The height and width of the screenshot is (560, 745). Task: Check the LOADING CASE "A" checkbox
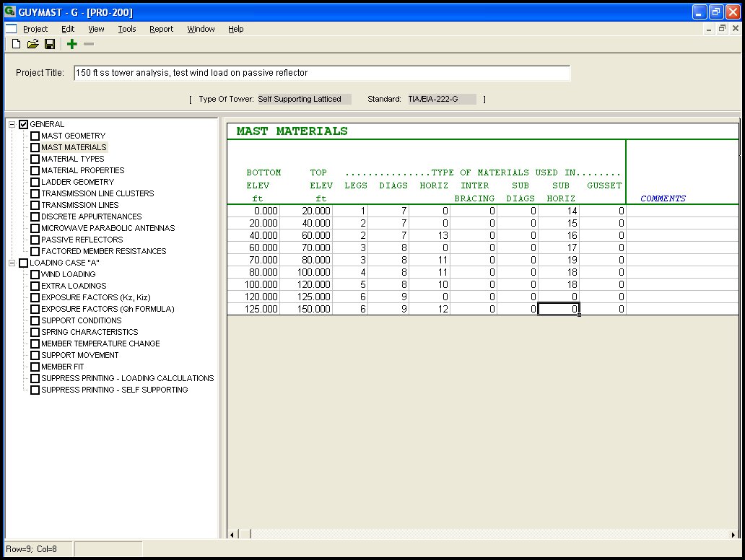pyautogui.click(x=23, y=263)
